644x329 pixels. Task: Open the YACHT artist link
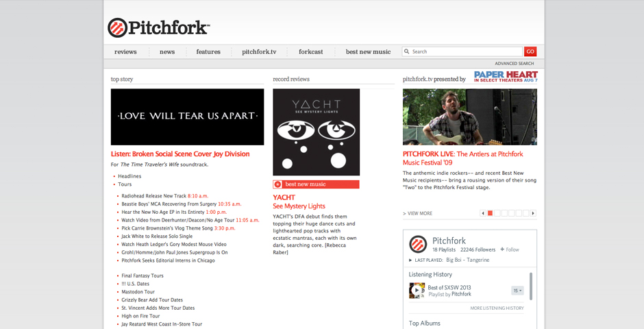tap(284, 197)
